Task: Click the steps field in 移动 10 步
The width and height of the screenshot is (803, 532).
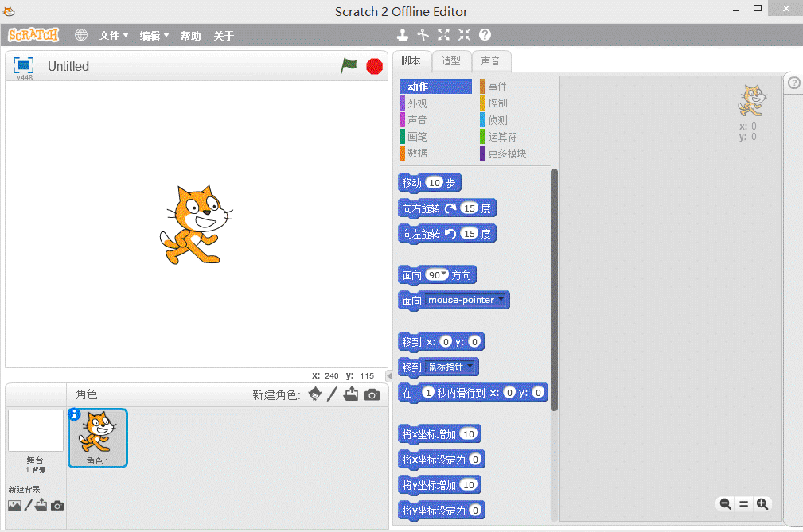Action: tap(435, 183)
